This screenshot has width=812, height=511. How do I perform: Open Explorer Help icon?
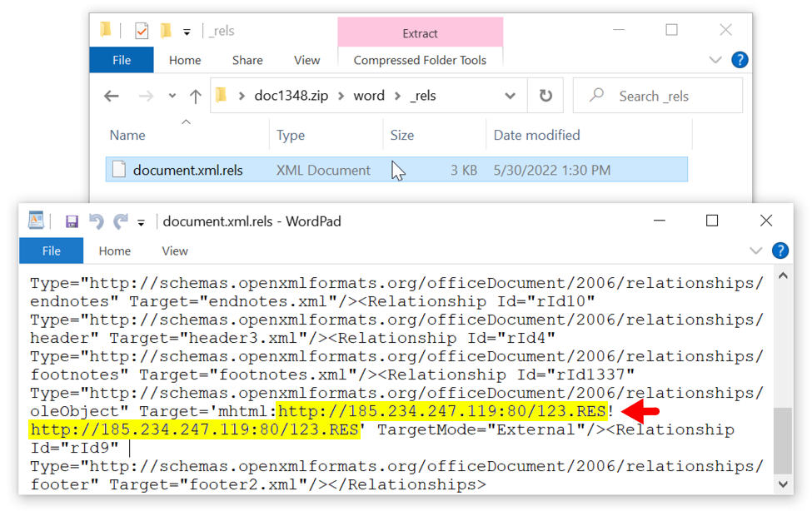point(740,60)
